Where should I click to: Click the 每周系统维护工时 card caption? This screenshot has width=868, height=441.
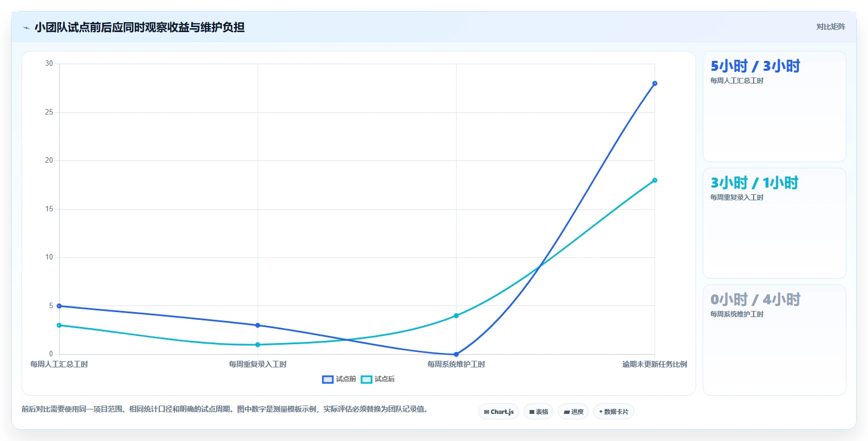(x=737, y=314)
